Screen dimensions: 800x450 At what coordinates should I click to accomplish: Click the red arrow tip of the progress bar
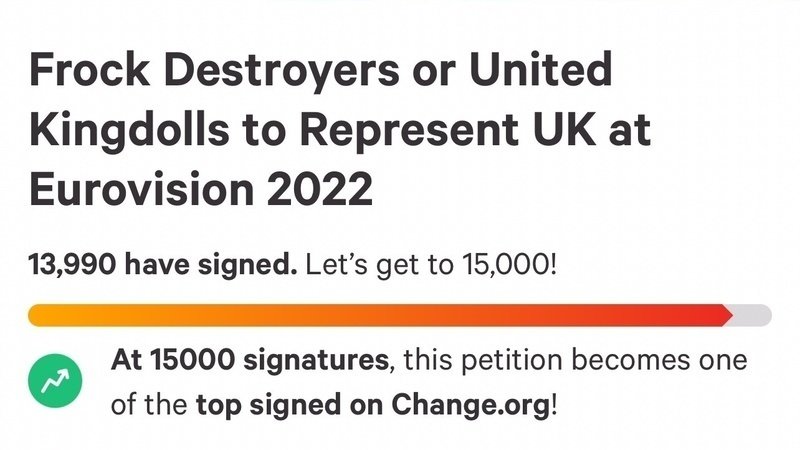tap(726, 315)
